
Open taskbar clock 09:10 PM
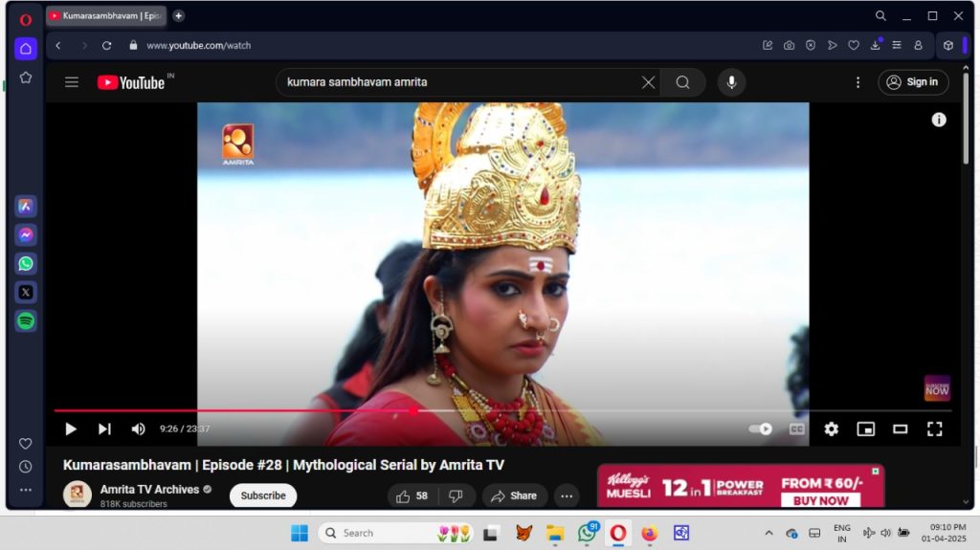click(944, 533)
